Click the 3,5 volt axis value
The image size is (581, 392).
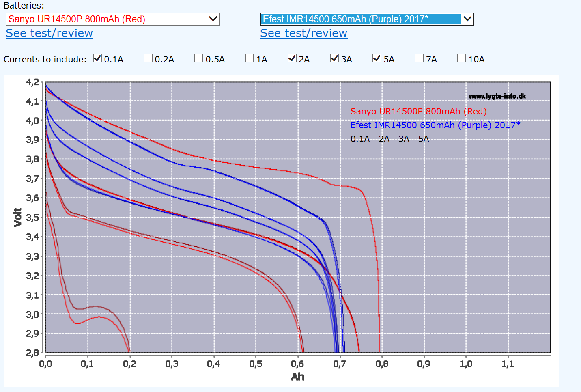pos(32,218)
